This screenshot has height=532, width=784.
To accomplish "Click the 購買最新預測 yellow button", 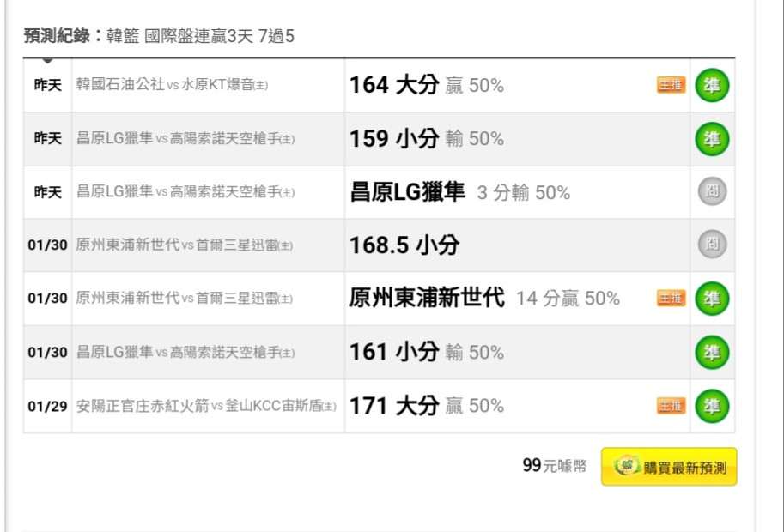I will (x=669, y=467).
